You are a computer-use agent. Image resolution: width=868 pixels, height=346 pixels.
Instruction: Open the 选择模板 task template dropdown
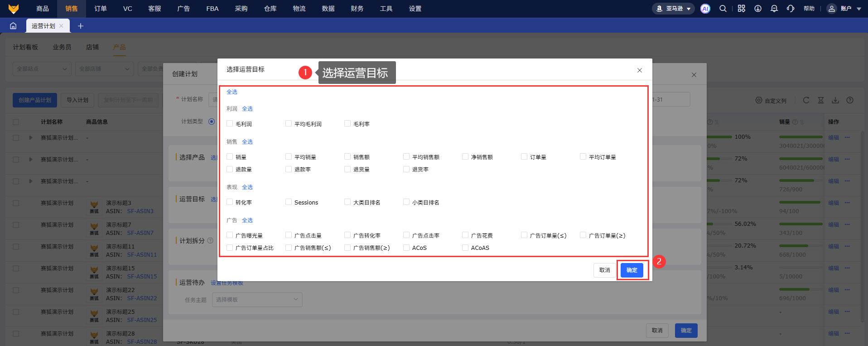pos(257,299)
